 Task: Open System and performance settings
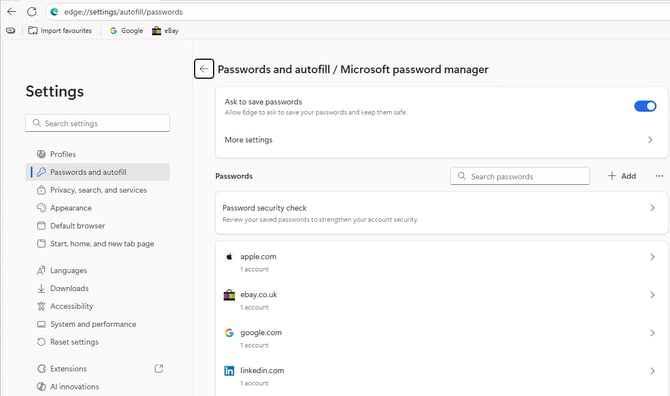pos(97,324)
